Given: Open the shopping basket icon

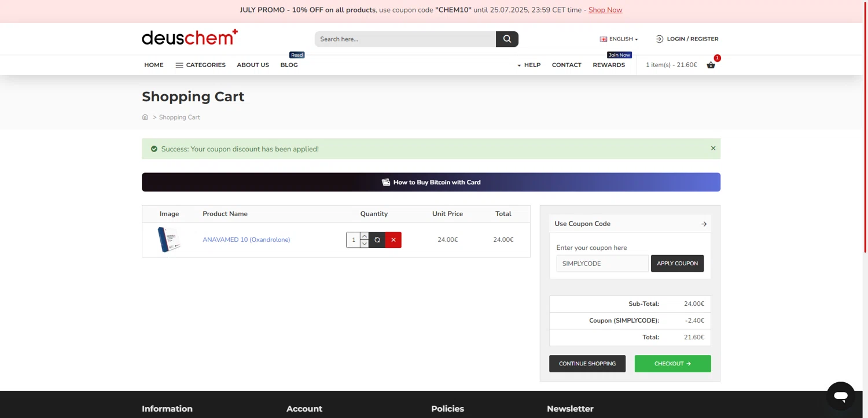Looking at the screenshot, I should point(711,65).
